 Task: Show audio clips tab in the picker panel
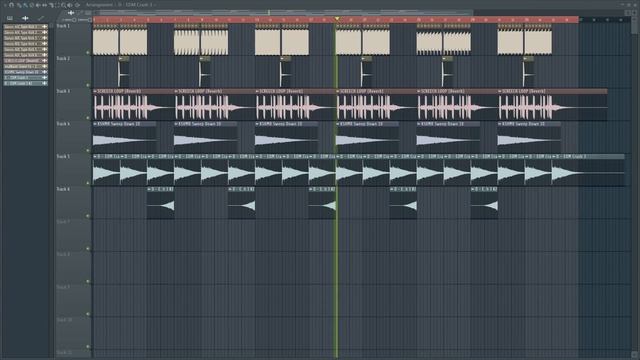25,18
